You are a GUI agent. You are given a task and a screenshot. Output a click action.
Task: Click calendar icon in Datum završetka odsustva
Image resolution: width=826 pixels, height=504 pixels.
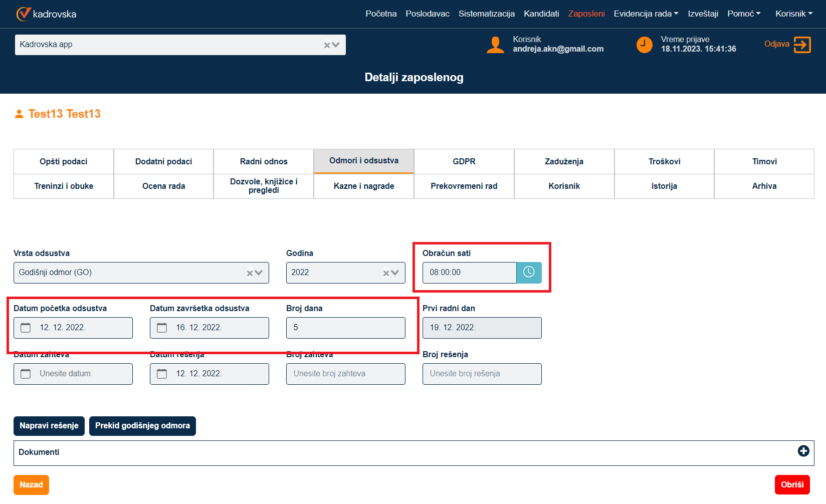click(162, 328)
